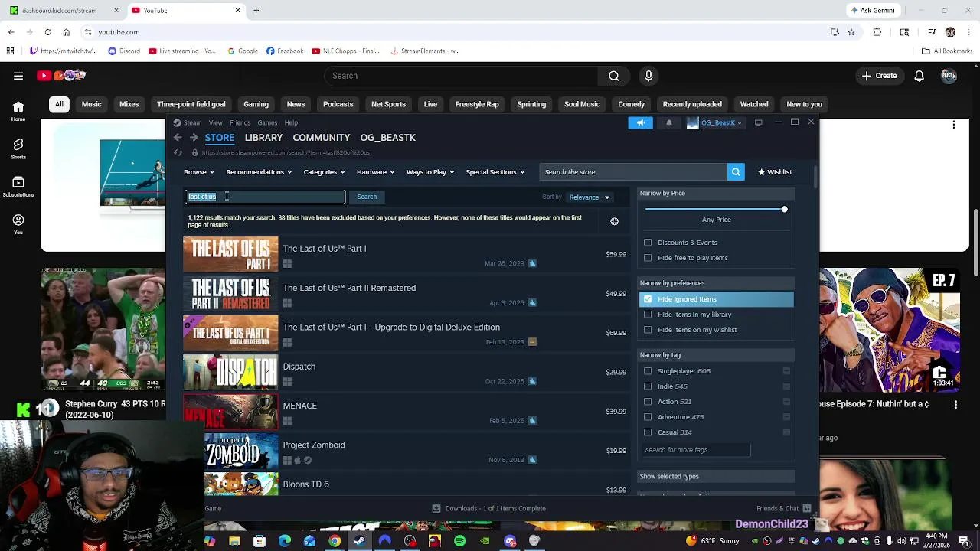Open YouTube Shorts in sidebar
Screen dimensions: 980x551
[18, 148]
